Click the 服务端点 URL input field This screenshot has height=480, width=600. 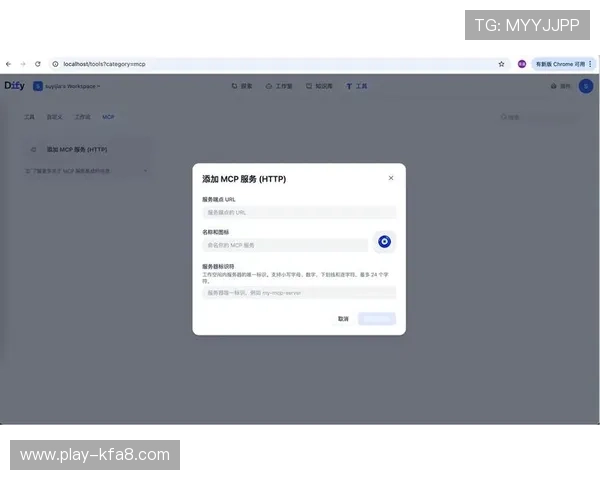coord(299,212)
